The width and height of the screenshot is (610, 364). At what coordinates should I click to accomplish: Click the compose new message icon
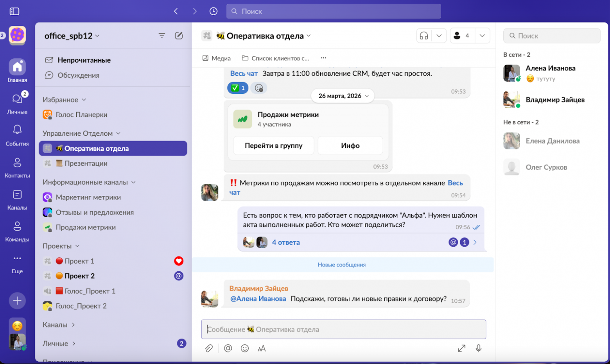pyautogui.click(x=179, y=36)
